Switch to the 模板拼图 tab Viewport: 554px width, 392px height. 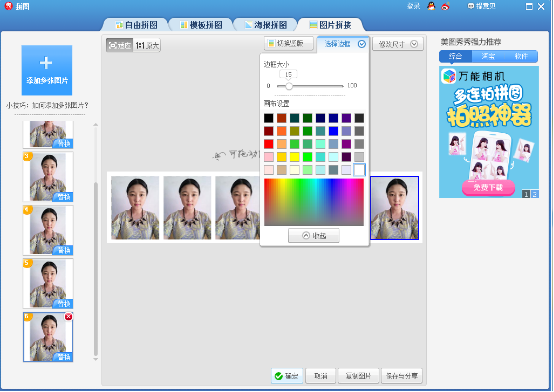pos(201,25)
